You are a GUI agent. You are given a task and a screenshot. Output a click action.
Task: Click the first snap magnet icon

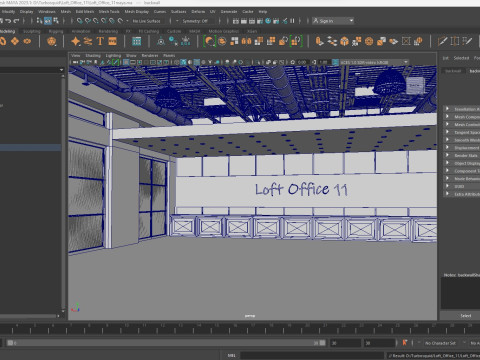pyautogui.click(x=80, y=21)
